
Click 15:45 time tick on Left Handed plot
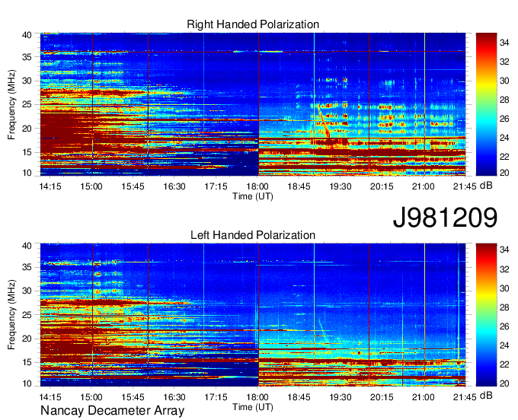click(x=133, y=396)
